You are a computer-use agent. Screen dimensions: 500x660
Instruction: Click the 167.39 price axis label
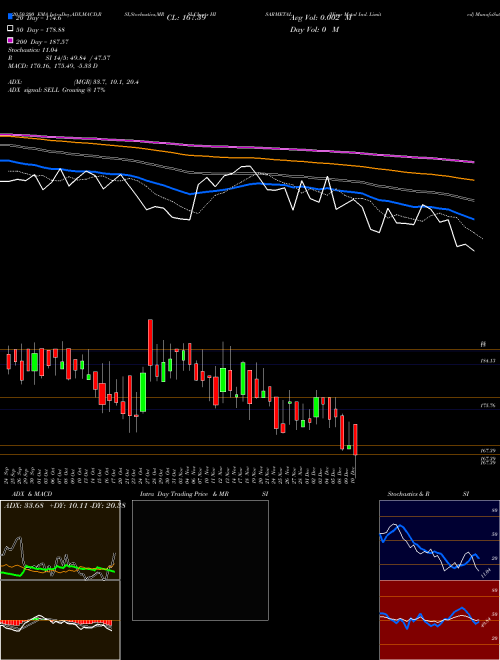pyautogui.click(x=487, y=451)
